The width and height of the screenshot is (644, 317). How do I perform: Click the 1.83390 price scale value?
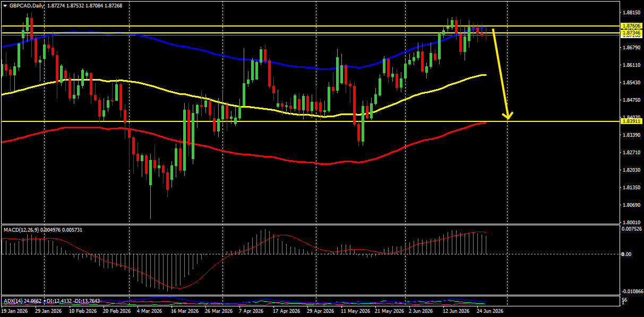click(632, 135)
